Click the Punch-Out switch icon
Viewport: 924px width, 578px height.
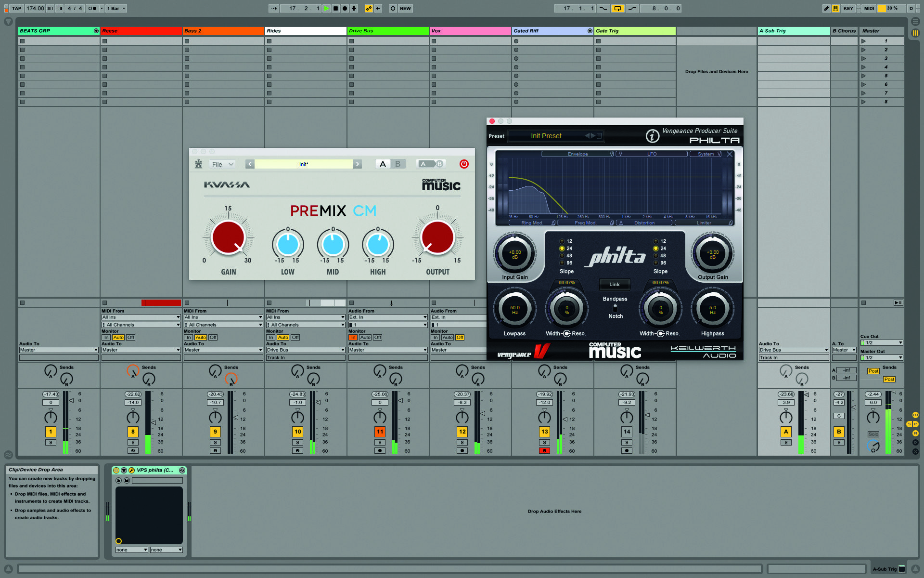(x=632, y=8)
